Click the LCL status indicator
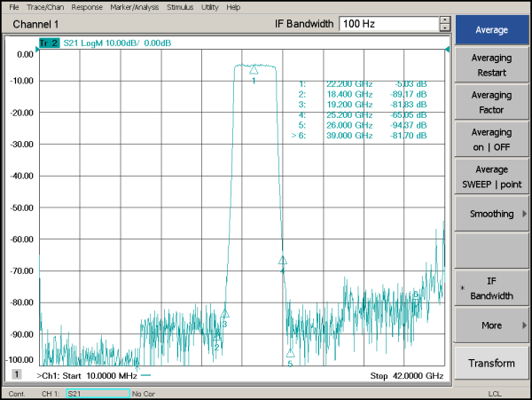The height and width of the screenshot is (400, 532). (495, 394)
